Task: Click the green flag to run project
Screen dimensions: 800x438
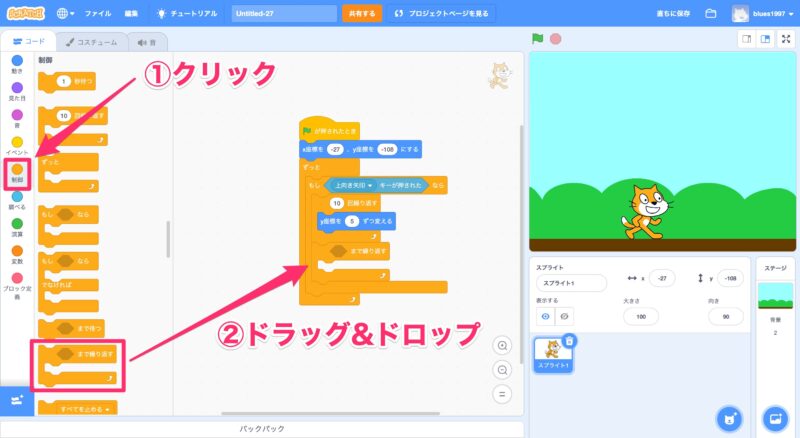Action: pos(538,39)
